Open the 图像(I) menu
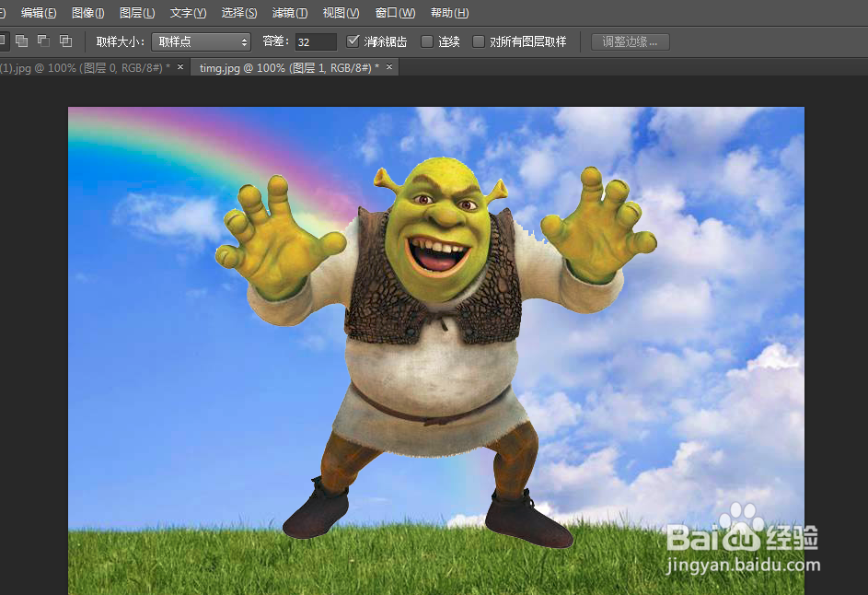 pyautogui.click(x=88, y=13)
